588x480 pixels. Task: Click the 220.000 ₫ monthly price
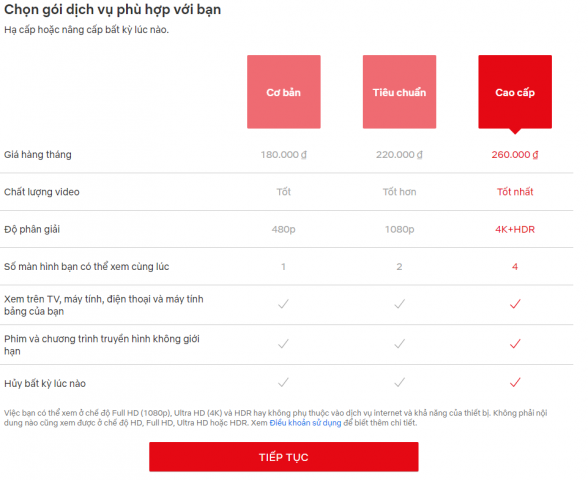[x=399, y=154]
